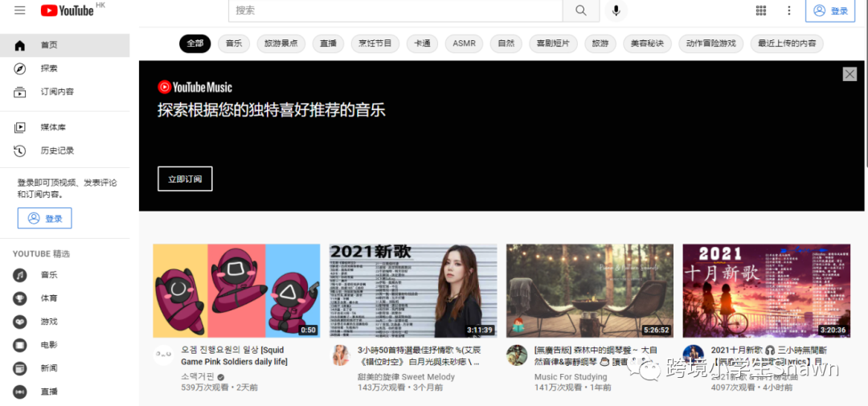The width and height of the screenshot is (868, 406).
Task: Select the 旅游 filter chip
Action: (600, 43)
